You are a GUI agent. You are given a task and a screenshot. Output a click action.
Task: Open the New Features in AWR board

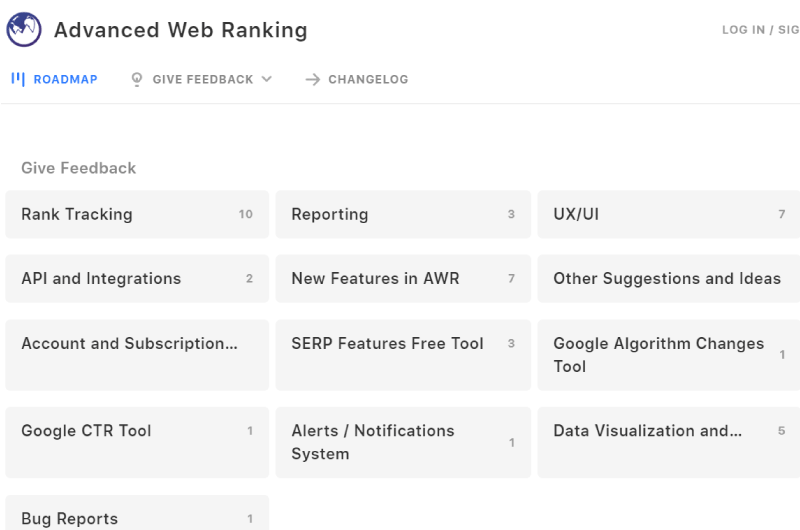(403, 279)
